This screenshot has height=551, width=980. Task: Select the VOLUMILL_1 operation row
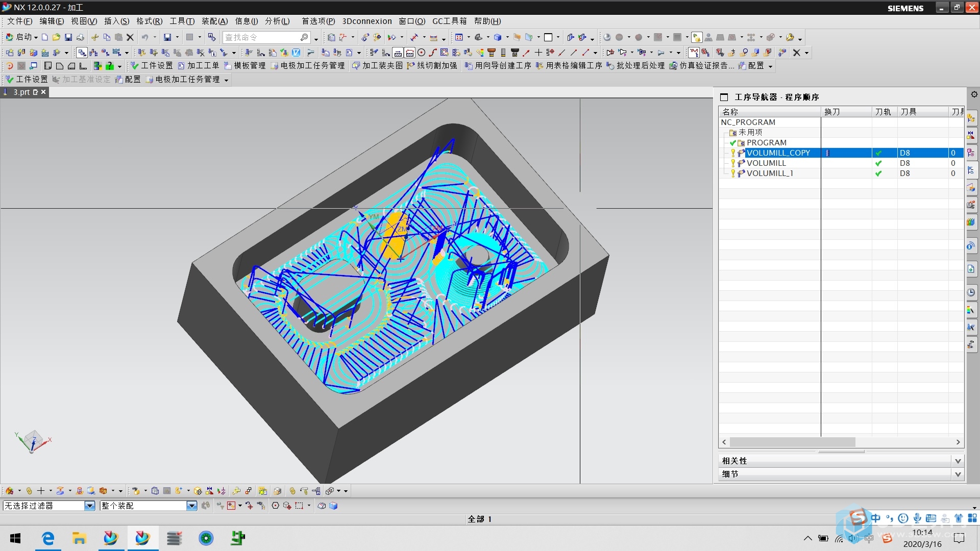click(841, 173)
